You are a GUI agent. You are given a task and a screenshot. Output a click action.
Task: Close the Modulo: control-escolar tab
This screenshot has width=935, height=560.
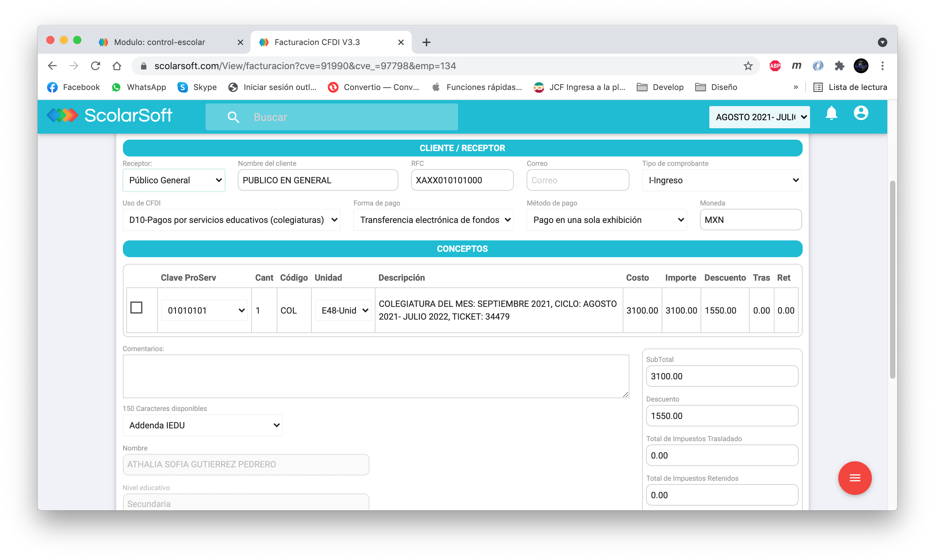[240, 42]
